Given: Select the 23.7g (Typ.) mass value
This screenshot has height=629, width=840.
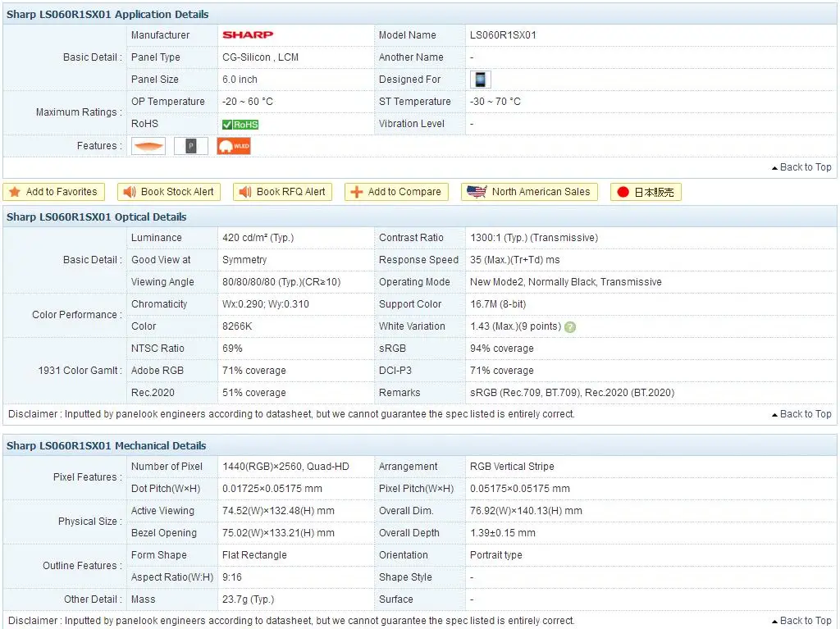Looking at the screenshot, I should click(x=248, y=599).
